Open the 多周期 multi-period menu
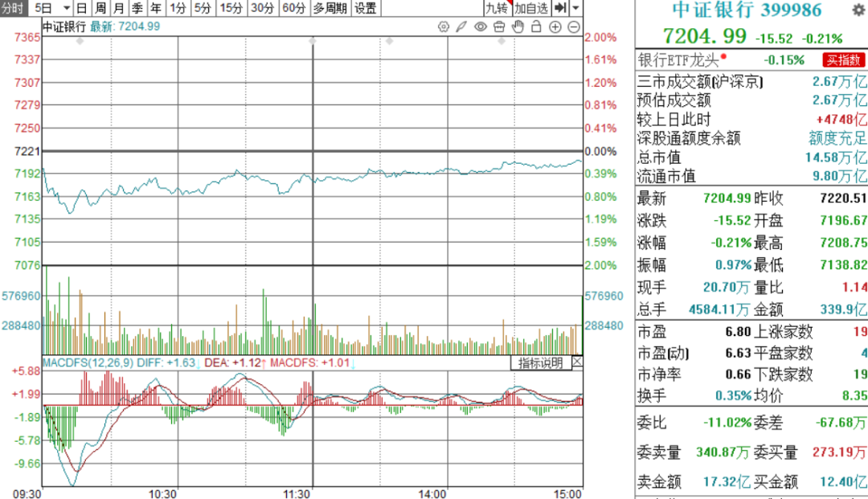Image resolution: width=868 pixels, height=499 pixels. point(330,9)
